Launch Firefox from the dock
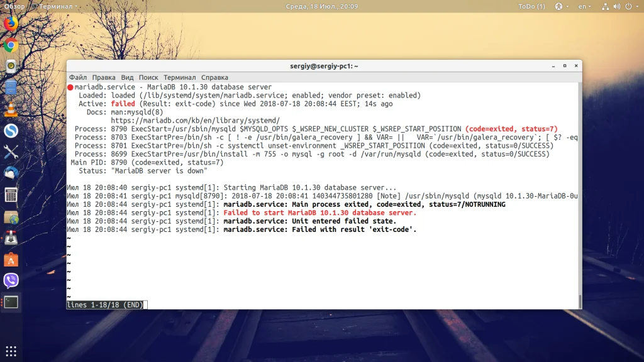The image size is (644, 362). (x=11, y=23)
